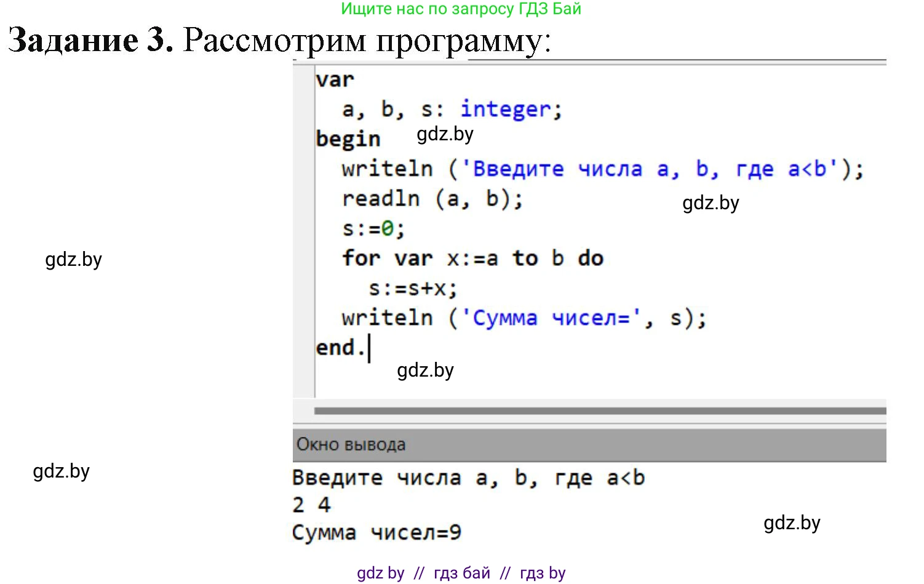Click the gdz.by label near 'readln' line
The height and width of the screenshot is (584, 924).
coord(710,203)
